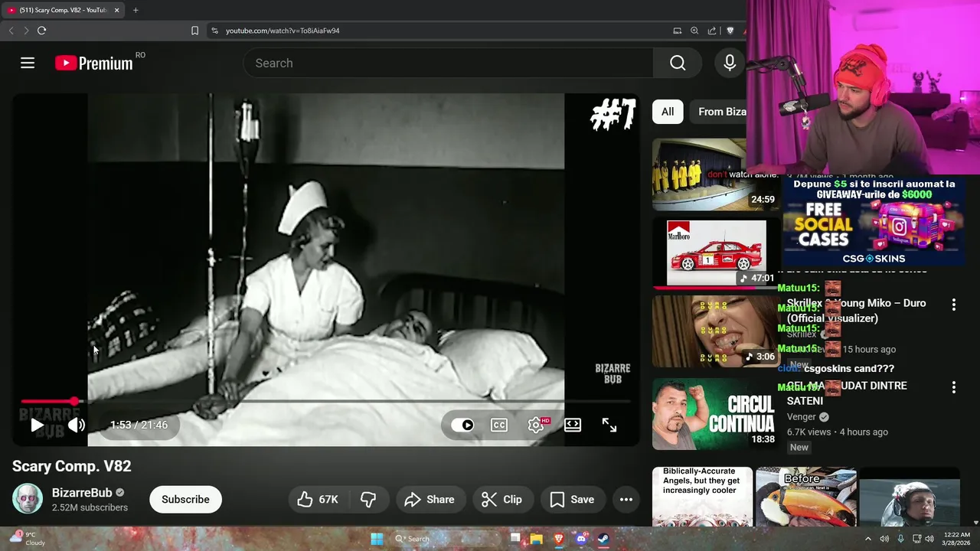Screen dimensions: 980x551
Task: Open options menu for the Skrillex Duro video
Action: (953, 305)
